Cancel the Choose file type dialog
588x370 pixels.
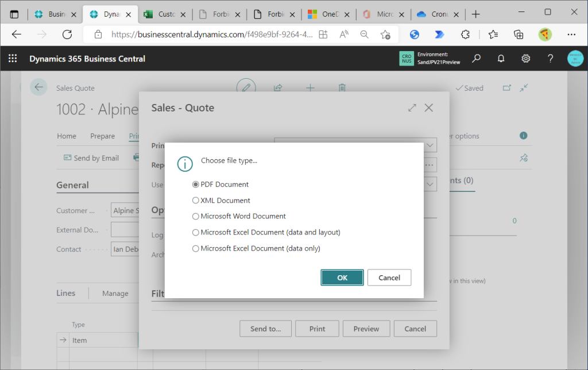[389, 277]
